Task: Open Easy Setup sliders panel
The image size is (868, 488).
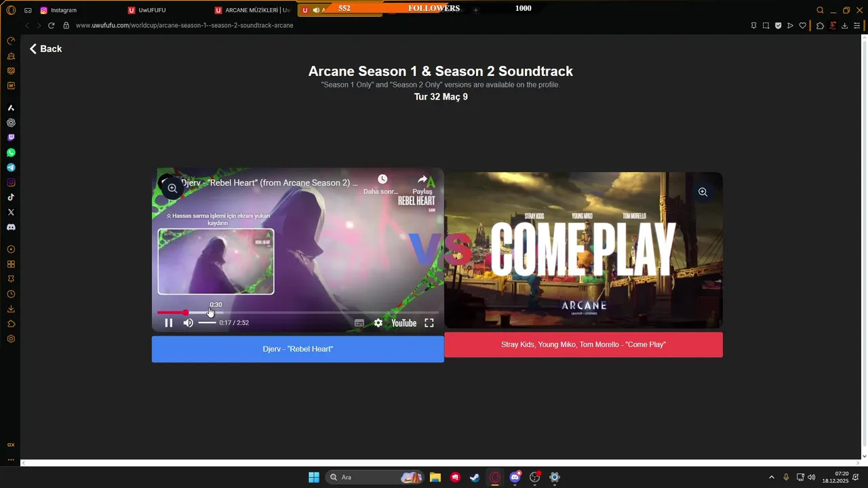Action: 856,26
